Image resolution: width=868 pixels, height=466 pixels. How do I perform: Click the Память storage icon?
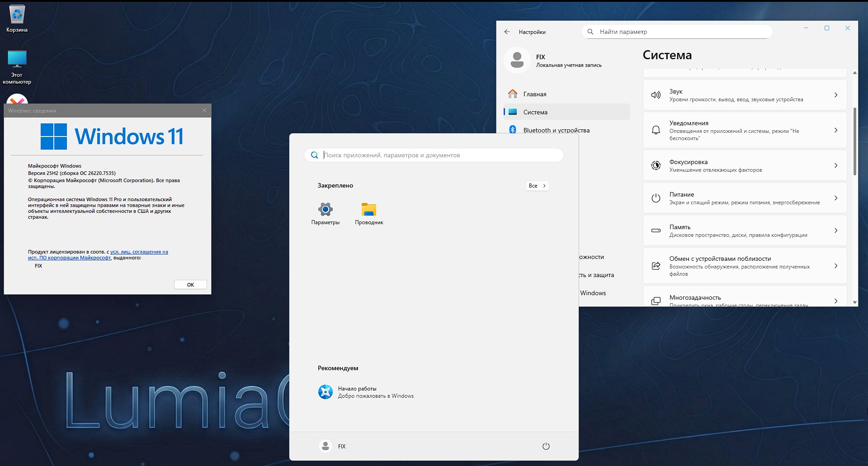(656, 231)
